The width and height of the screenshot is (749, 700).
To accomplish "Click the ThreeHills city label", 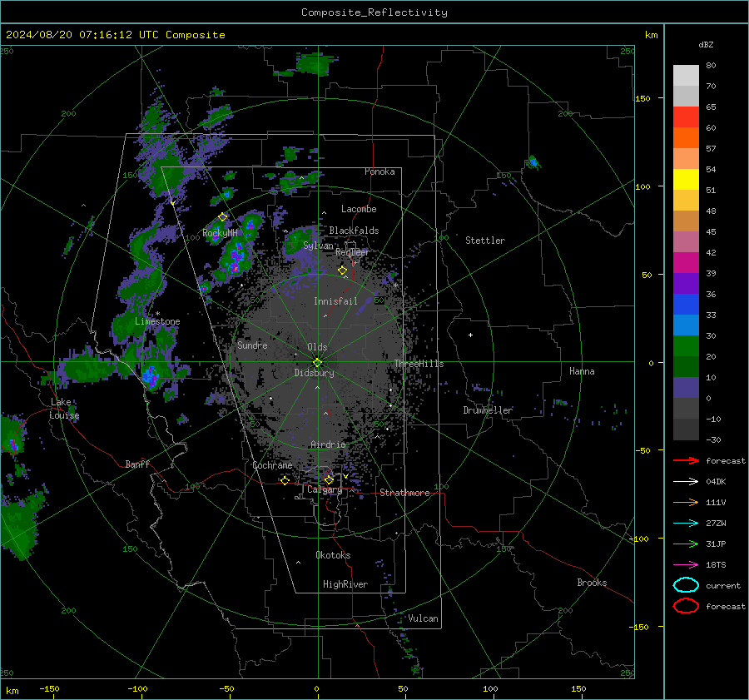I will pyautogui.click(x=419, y=364).
